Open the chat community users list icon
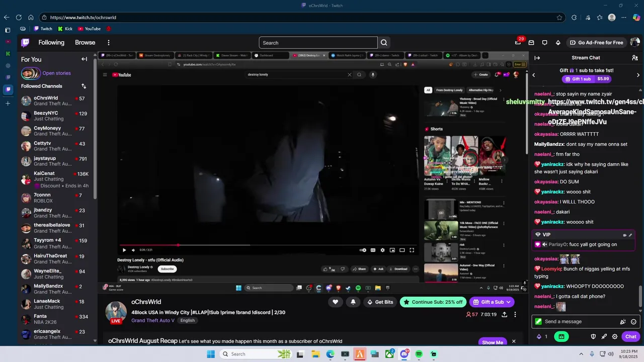Screen dimensions: 644x362 635,58
